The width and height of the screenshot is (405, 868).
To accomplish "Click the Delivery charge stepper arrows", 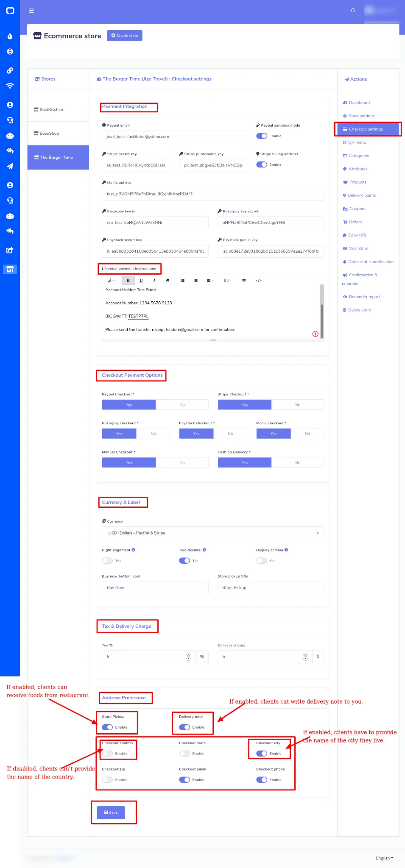I will [305, 657].
